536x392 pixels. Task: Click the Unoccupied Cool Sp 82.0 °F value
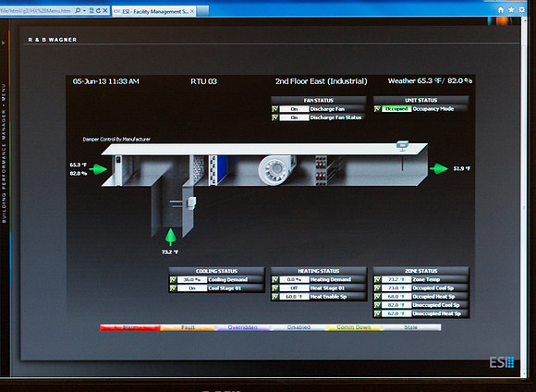click(x=396, y=305)
